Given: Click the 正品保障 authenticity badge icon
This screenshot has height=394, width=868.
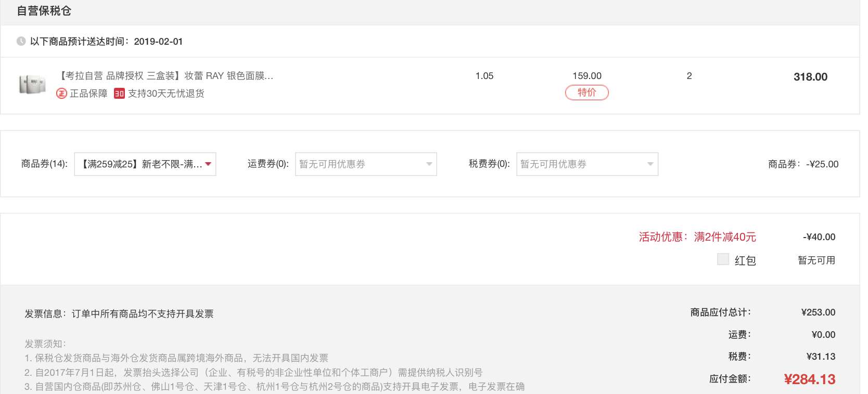Looking at the screenshot, I should (x=61, y=94).
